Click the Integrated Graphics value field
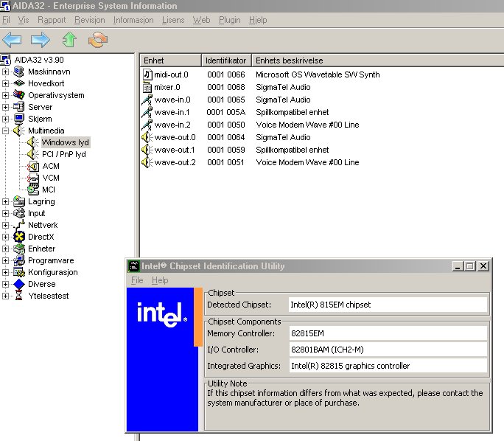 click(388, 366)
